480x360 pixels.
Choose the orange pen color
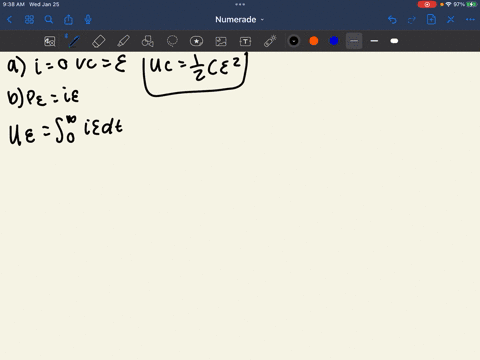(314, 41)
